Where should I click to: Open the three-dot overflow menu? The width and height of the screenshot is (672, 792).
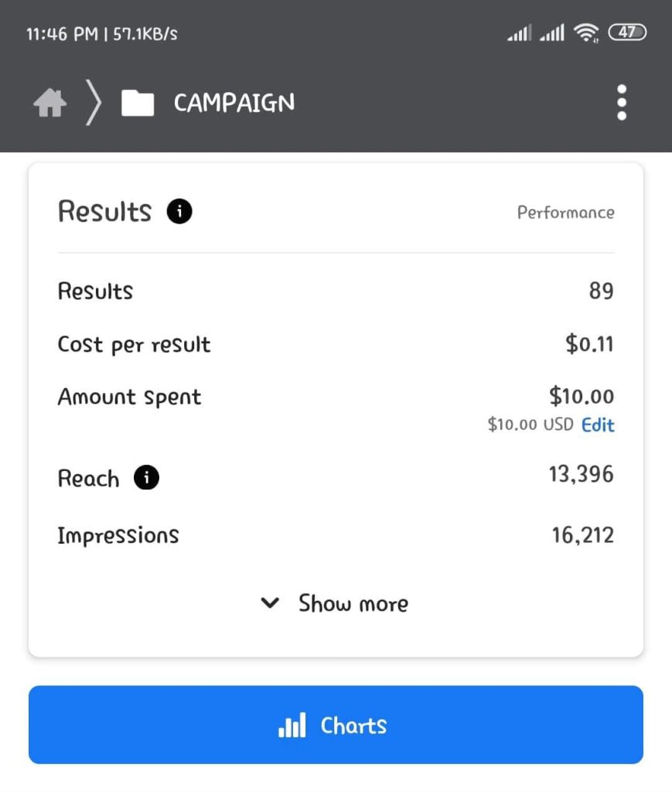coord(622,103)
